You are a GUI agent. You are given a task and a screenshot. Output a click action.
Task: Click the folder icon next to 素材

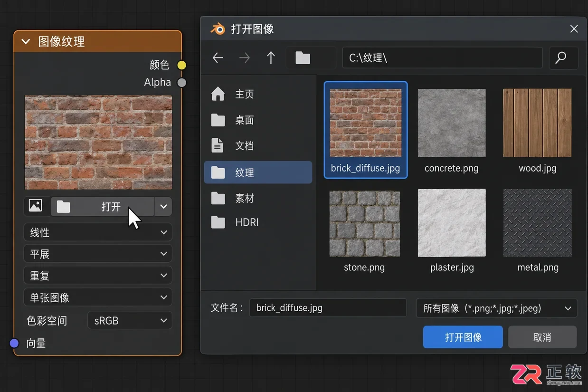pos(218,198)
